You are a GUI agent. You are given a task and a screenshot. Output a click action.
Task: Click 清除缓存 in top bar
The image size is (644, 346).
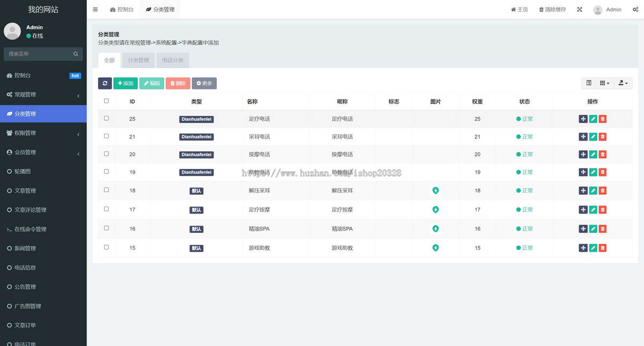point(552,10)
